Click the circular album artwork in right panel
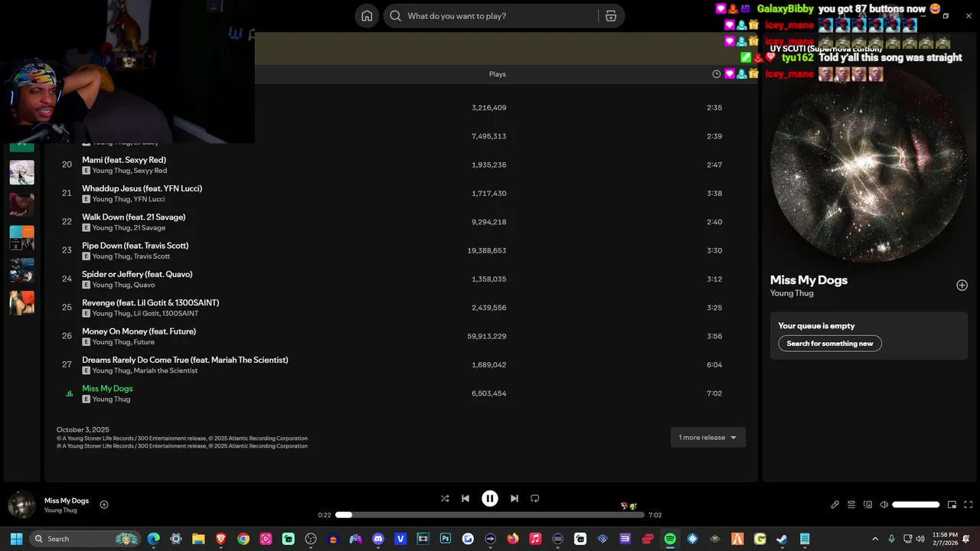 coord(869,165)
